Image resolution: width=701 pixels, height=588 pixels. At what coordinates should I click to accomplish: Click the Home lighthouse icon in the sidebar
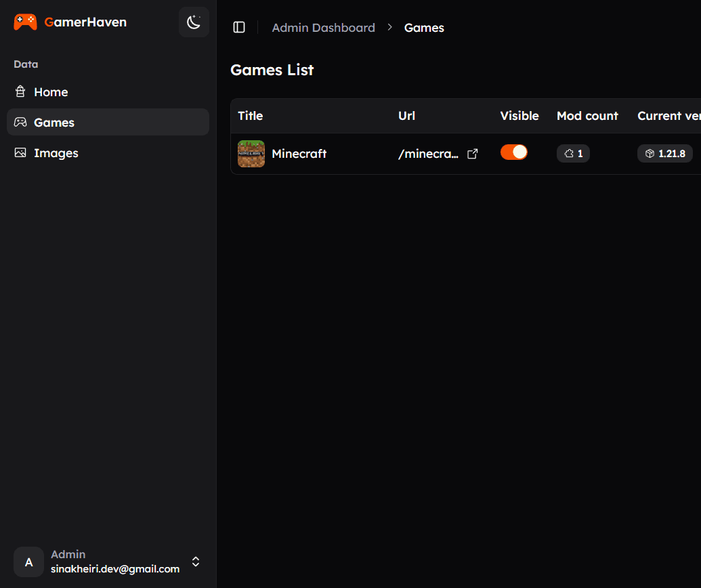tap(20, 92)
